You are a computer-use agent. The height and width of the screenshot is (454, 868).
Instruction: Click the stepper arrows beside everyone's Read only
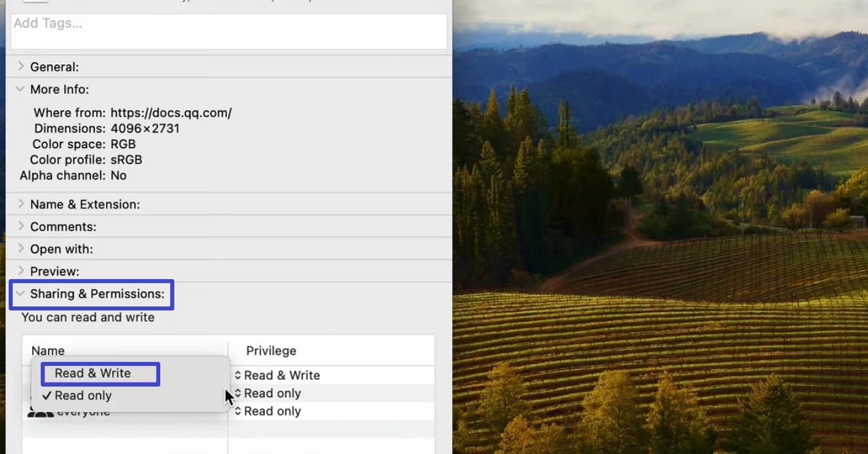coord(238,411)
